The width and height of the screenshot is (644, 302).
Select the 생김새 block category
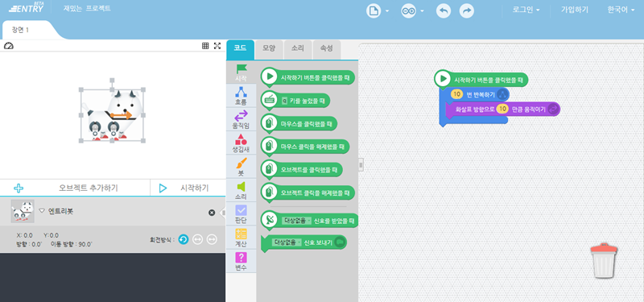click(x=241, y=143)
